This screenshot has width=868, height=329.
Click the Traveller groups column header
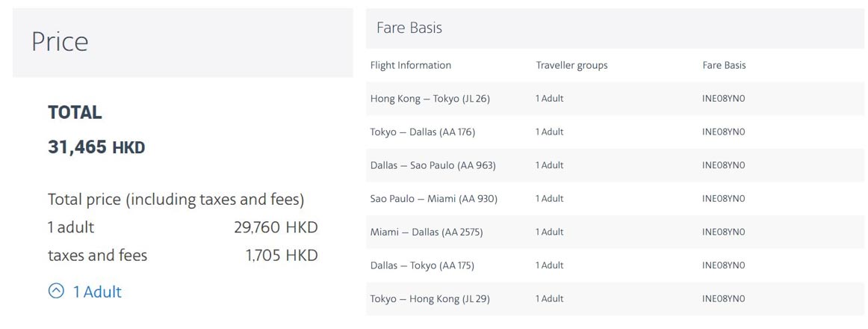pos(571,65)
